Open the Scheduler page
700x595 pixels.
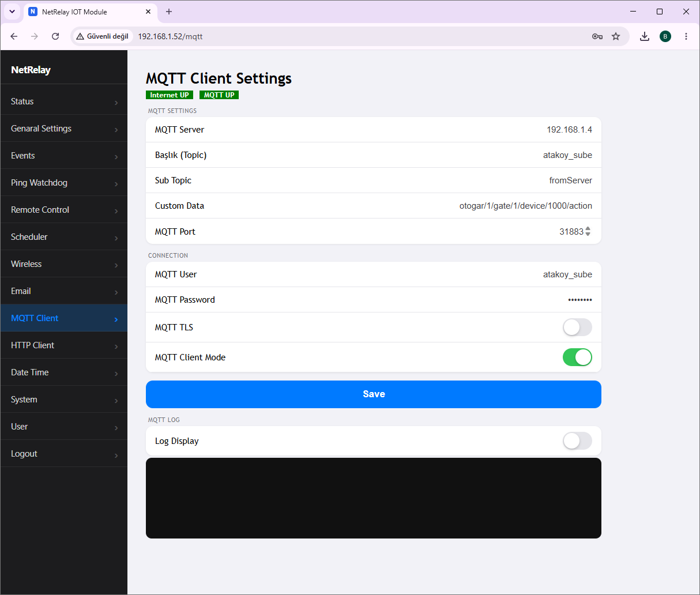pyautogui.click(x=64, y=237)
